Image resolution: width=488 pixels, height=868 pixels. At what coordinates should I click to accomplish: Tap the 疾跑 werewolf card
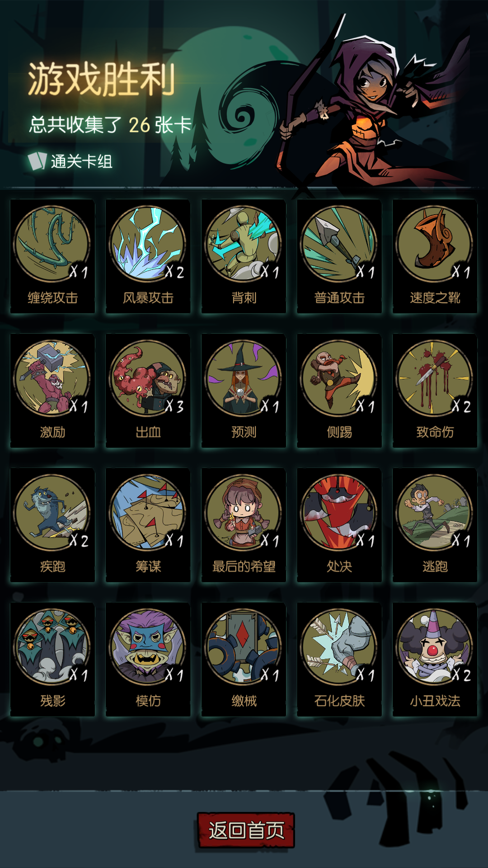[52, 525]
